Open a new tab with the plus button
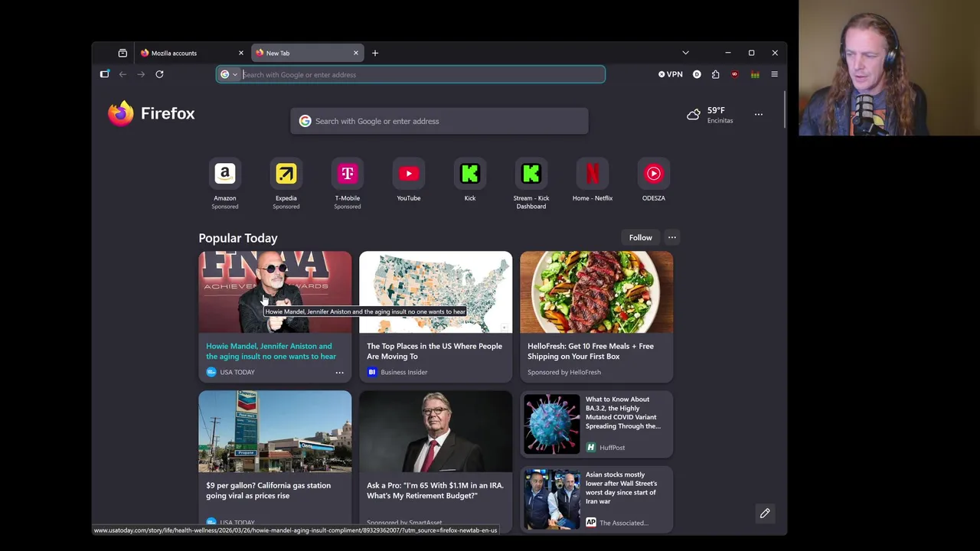The width and height of the screenshot is (980, 551). click(375, 53)
